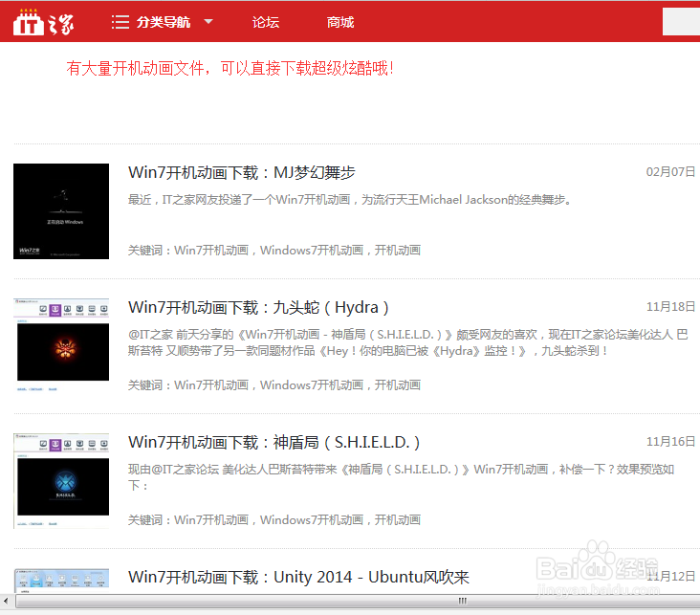
Task: Click keywords line under MJ梦幻舞步 article
Action: (x=274, y=250)
